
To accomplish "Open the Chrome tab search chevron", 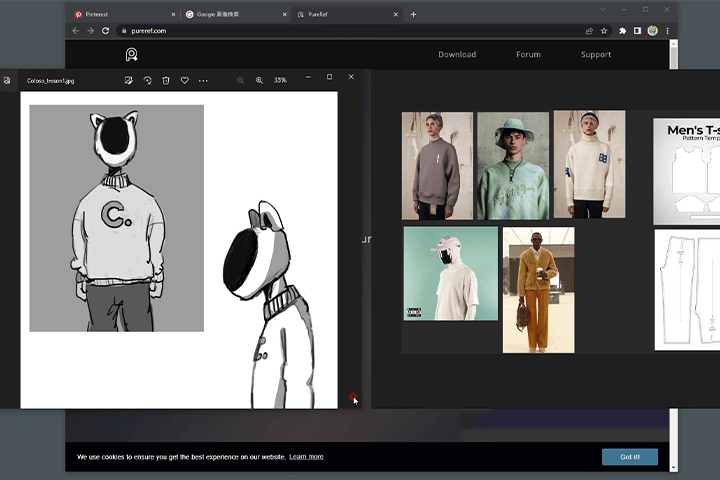I will pyautogui.click(x=602, y=9).
